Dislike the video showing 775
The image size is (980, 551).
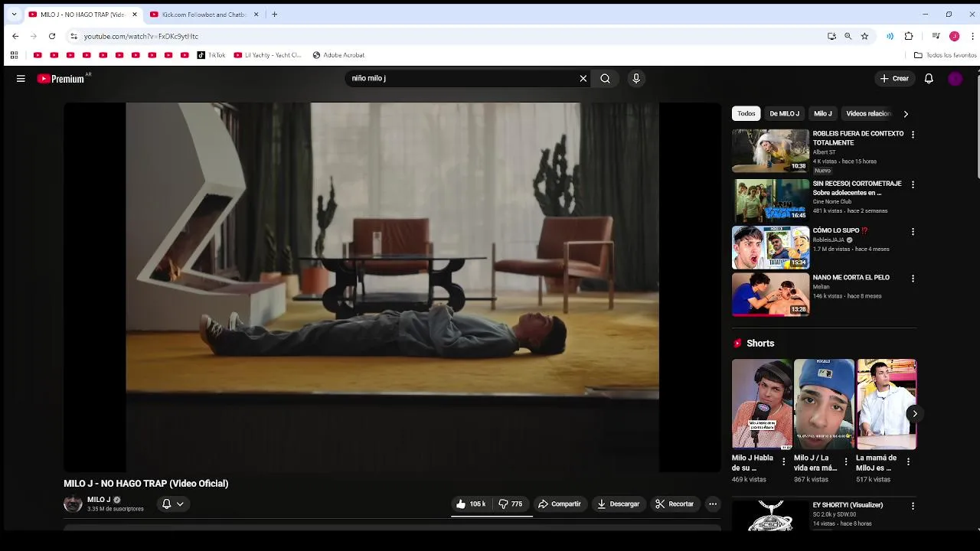[511, 504]
